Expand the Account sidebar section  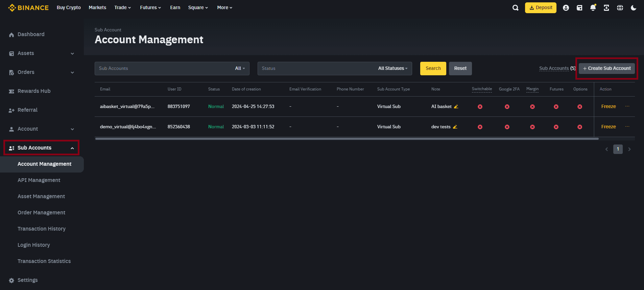[72, 129]
